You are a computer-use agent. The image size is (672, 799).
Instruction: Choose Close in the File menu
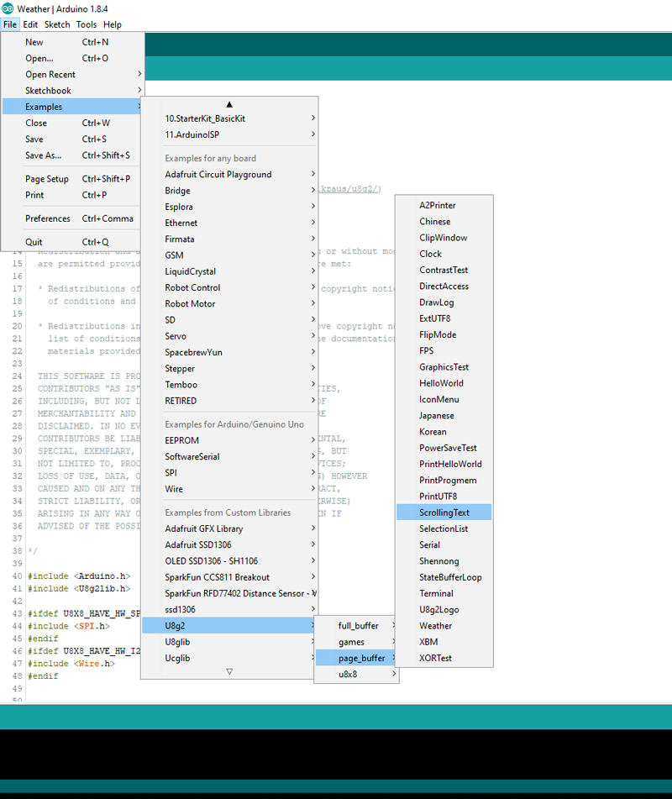73,123
